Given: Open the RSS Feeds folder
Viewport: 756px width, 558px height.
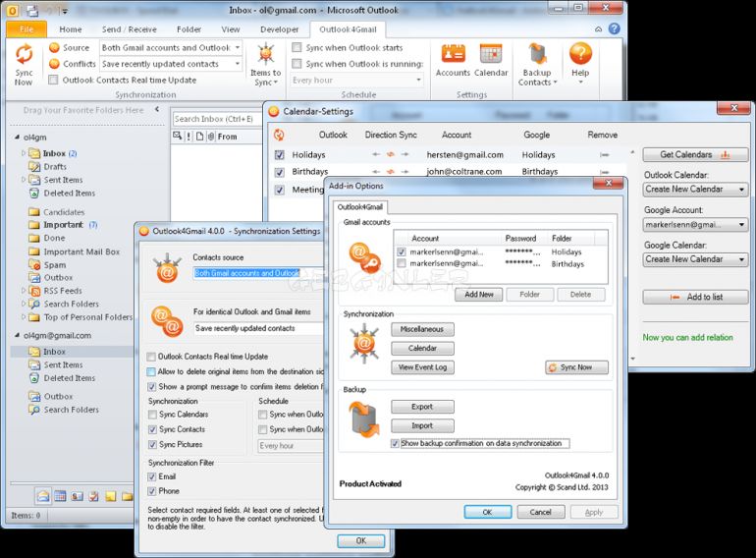Looking at the screenshot, I should click(x=63, y=291).
